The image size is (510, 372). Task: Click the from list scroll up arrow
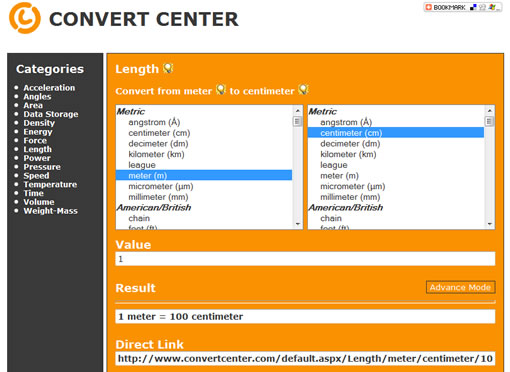coord(298,111)
